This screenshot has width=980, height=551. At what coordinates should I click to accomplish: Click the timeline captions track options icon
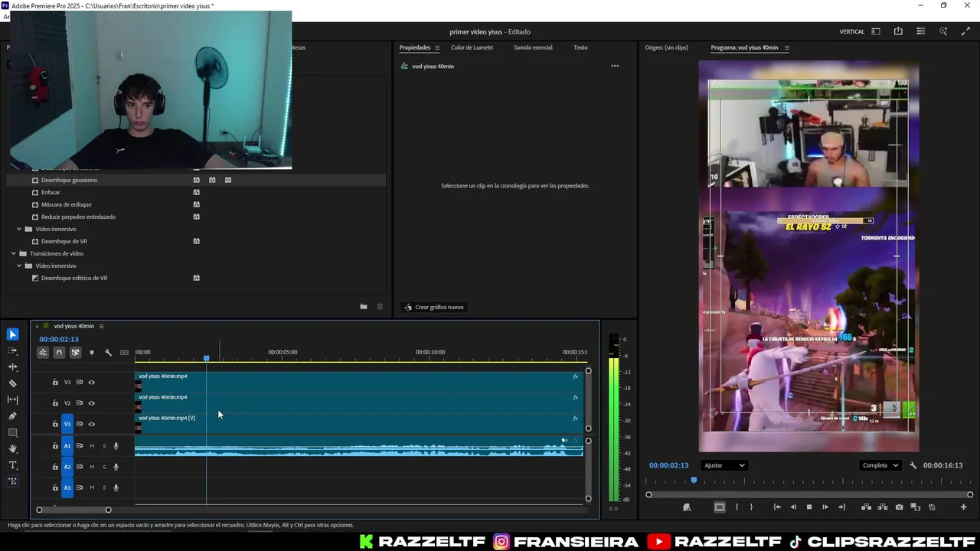tap(125, 353)
